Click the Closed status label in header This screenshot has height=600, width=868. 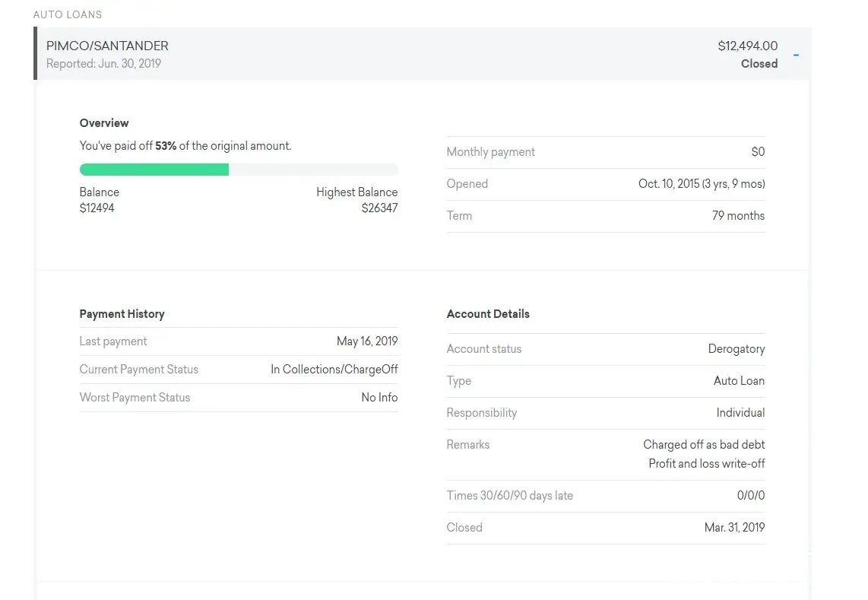[759, 64]
